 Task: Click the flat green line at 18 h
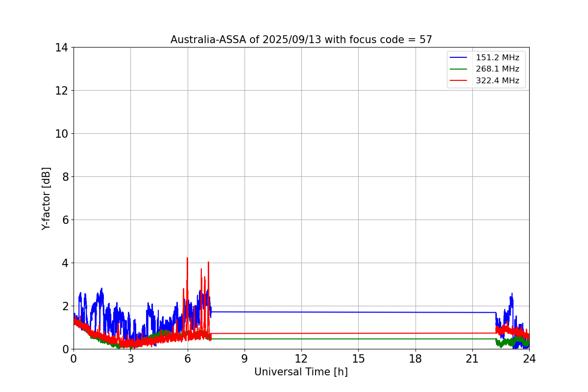click(x=416, y=339)
